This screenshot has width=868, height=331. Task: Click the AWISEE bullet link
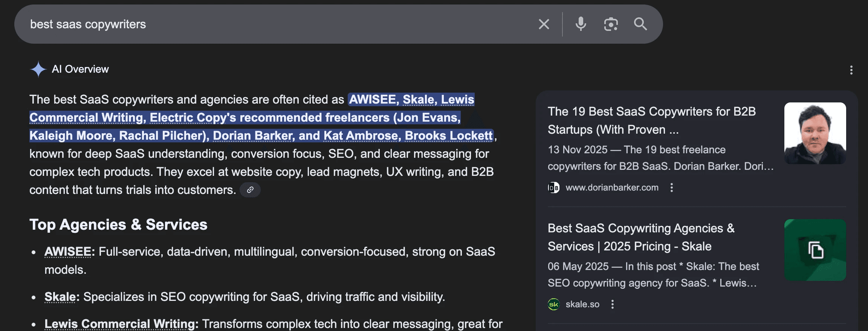click(x=68, y=252)
